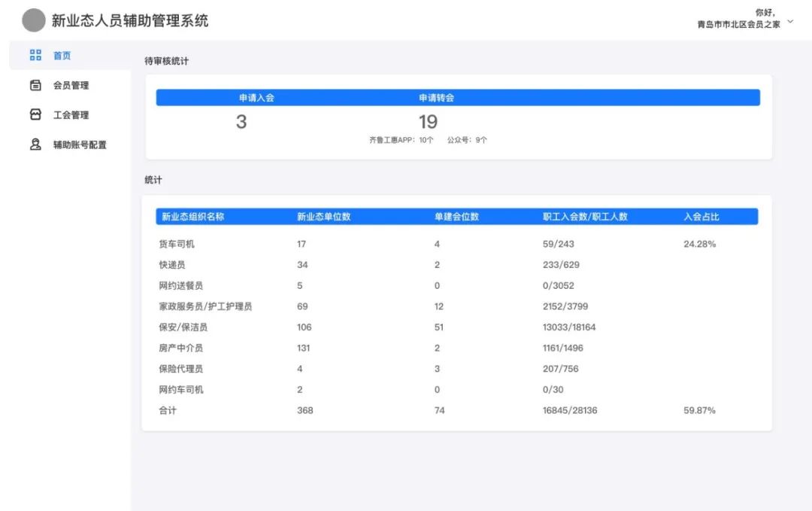Click the 新业态单位数 column header
The image size is (812, 511).
pyautogui.click(x=323, y=217)
